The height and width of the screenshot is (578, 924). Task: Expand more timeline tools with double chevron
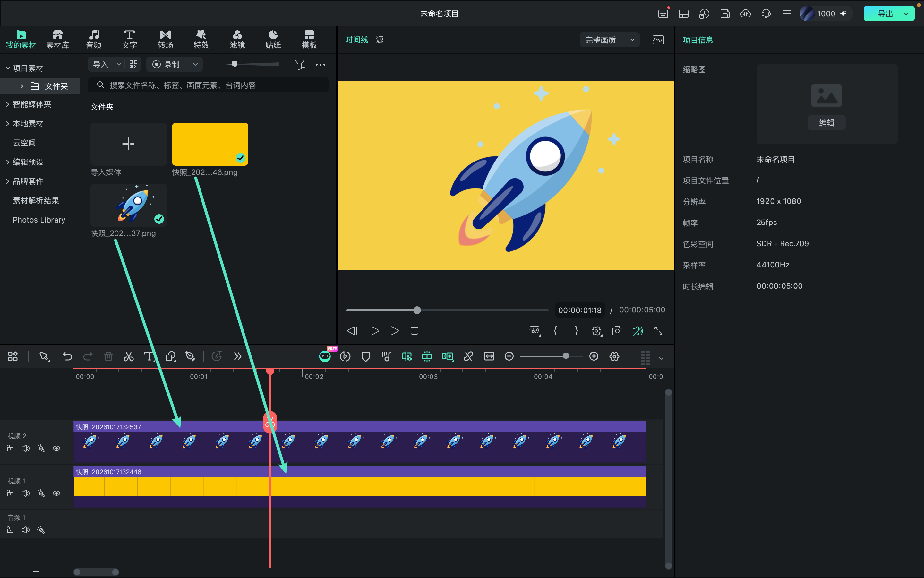coord(237,357)
